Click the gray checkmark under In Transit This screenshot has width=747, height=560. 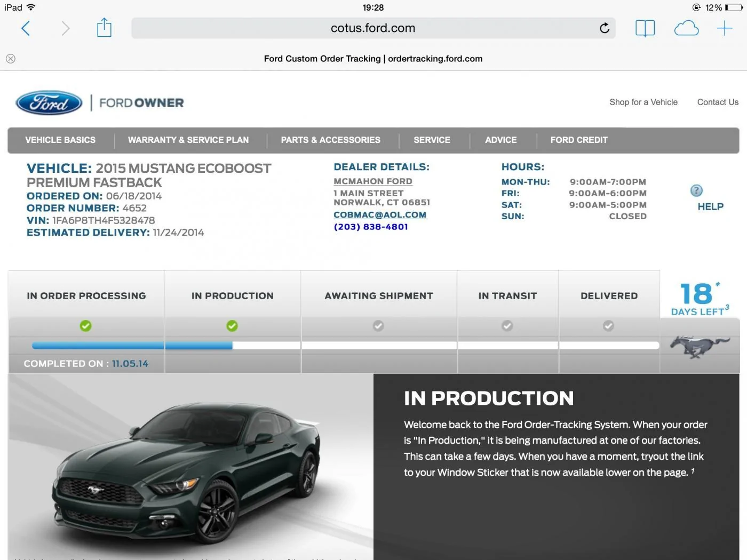[x=507, y=326]
